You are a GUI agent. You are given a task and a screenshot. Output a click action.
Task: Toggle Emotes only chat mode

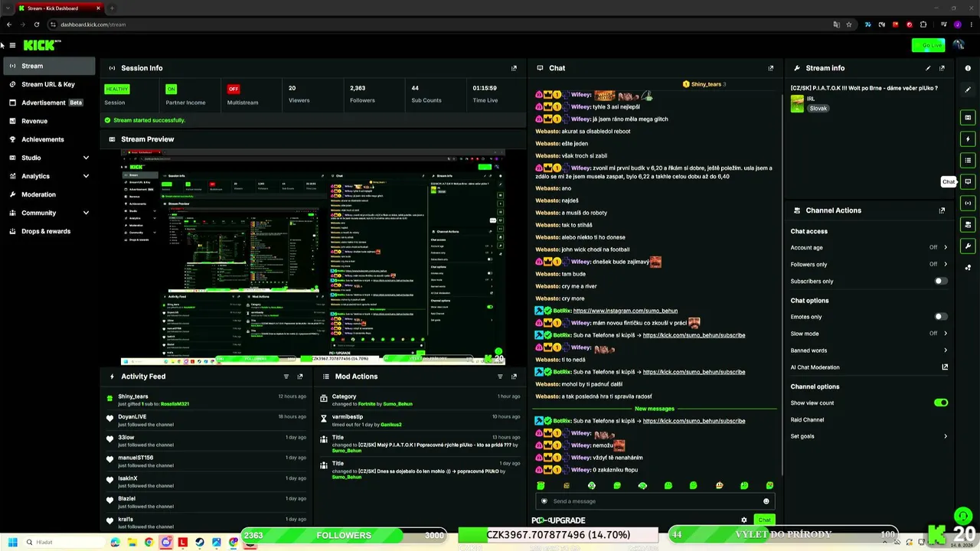point(941,317)
